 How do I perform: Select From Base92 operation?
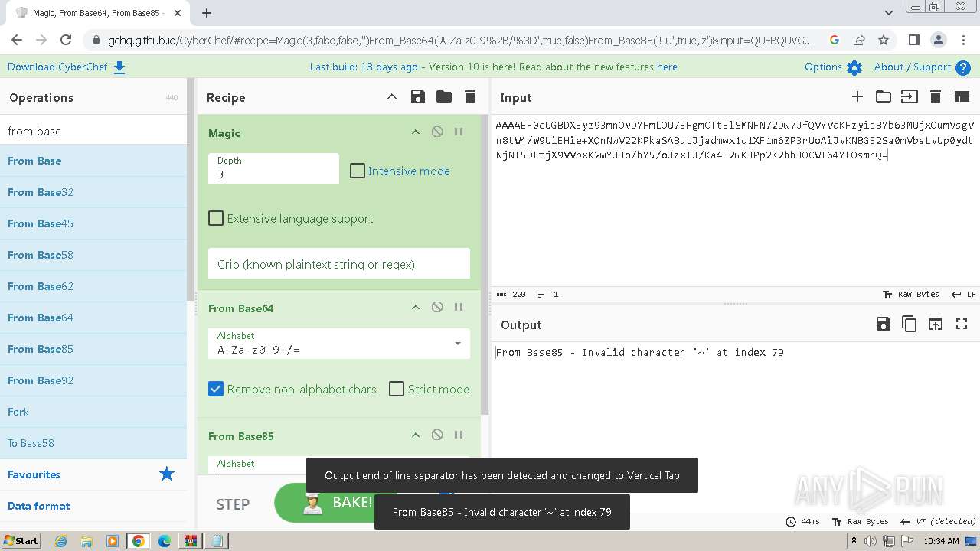pos(93,380)
